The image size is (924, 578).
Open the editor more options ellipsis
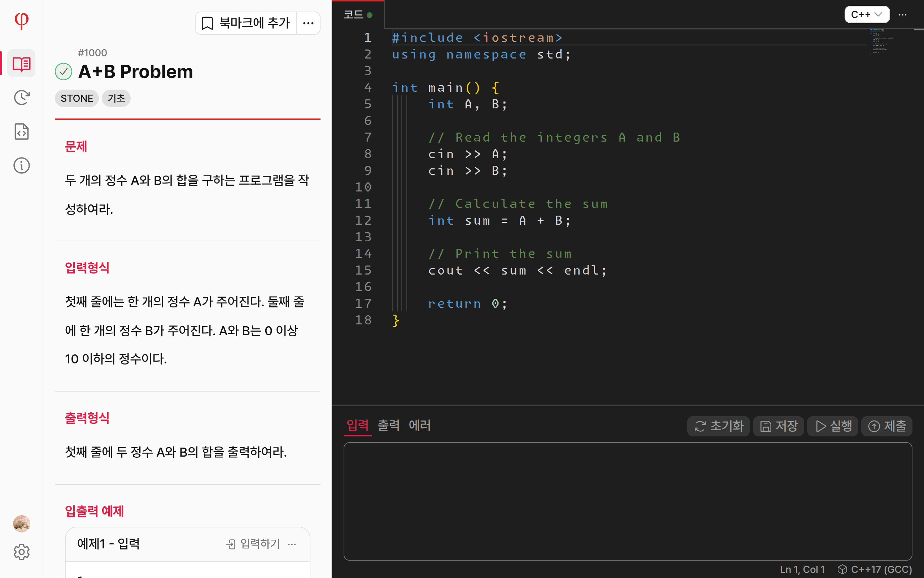(903, 14)
